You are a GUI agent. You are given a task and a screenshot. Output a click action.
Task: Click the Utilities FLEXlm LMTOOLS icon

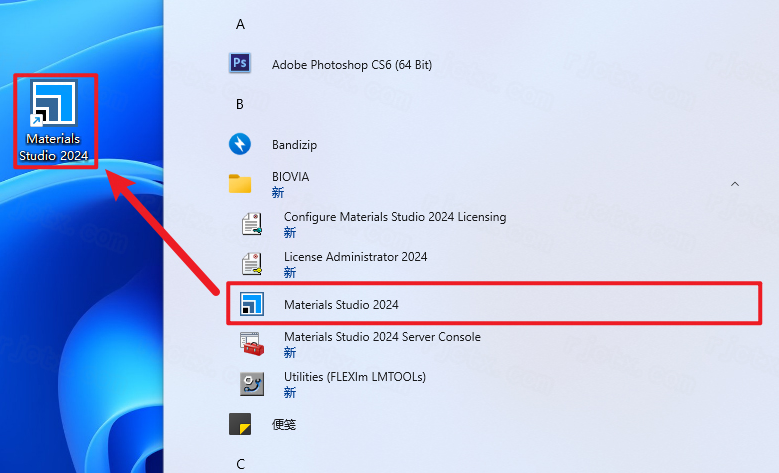252,383
